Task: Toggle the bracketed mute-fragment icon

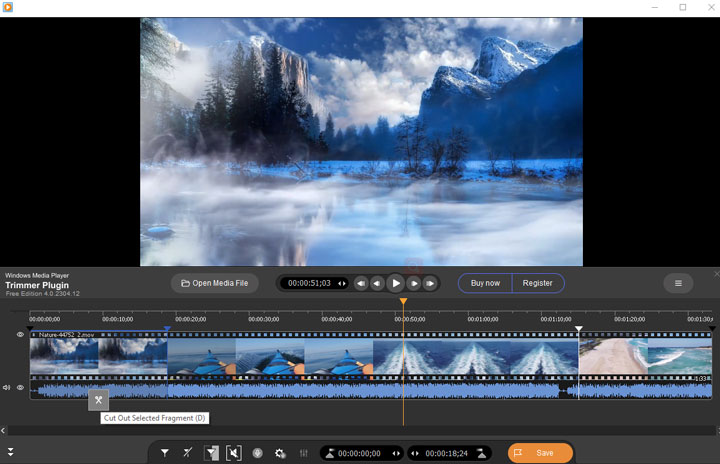Action: pyautogui.click(x=234, y=453)
